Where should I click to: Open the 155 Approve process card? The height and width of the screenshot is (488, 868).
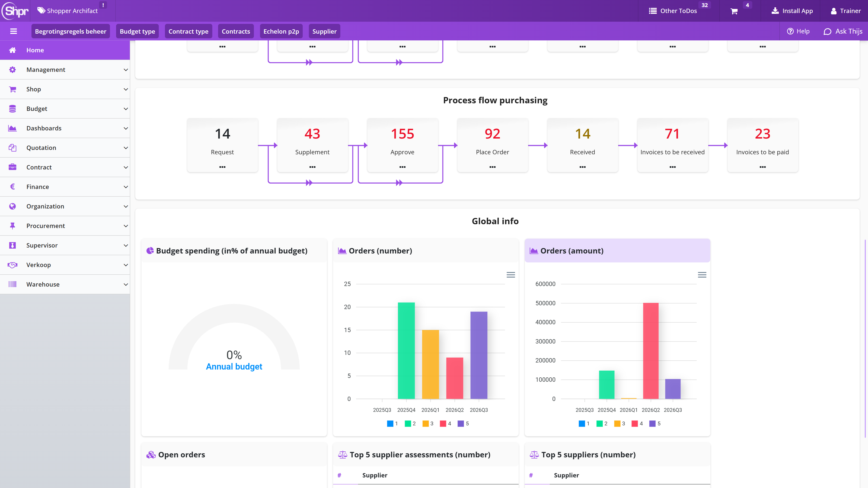pos(402,145)
